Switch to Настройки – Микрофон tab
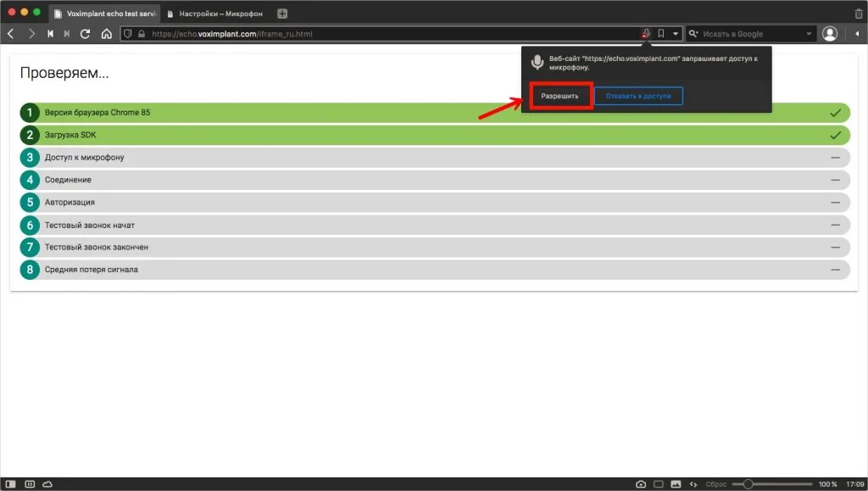 (x=215, y=14)
